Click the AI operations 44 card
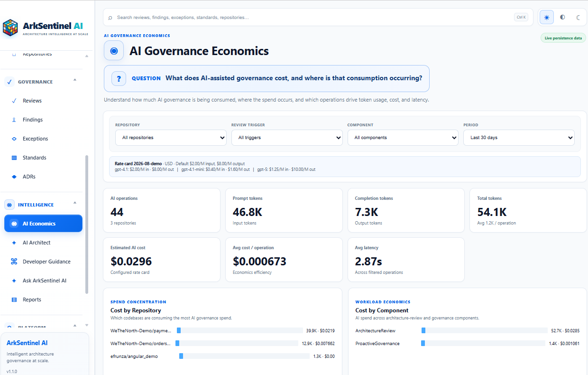This screenshot has width=588, height=375. click(x=162, y=210)
